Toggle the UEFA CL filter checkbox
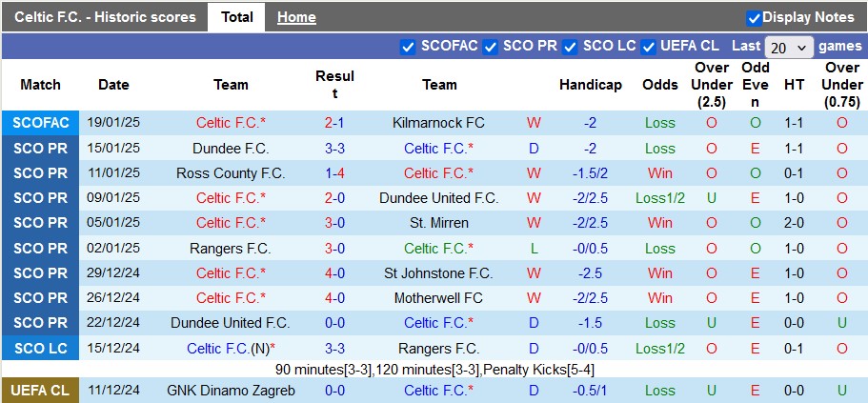 649,47
